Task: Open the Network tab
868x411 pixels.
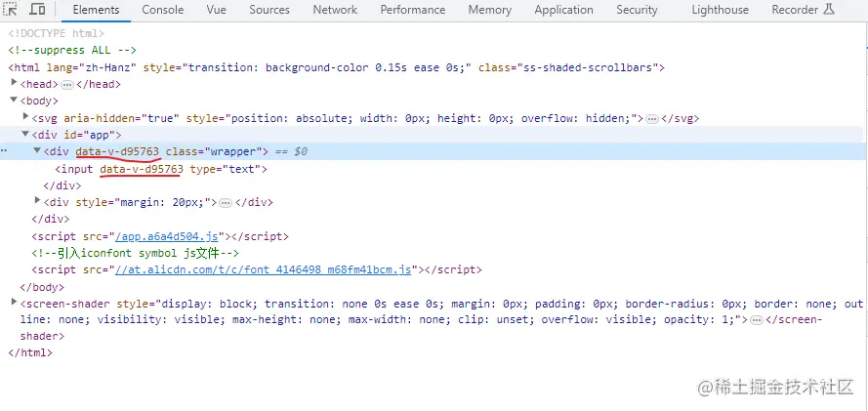Action: [335, 10]
